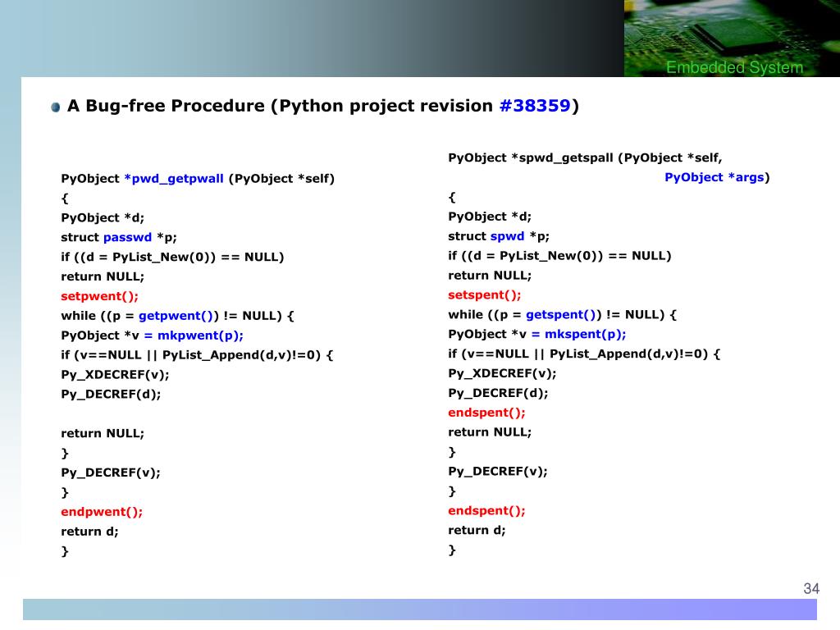Click the red 'endspent();' line above 'return d;'
This screenshot has width=840, height=630.
point(486,510)
